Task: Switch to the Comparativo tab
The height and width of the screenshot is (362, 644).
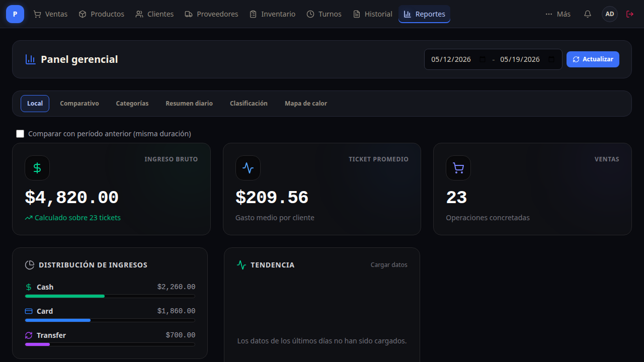Action: point(79,104)
